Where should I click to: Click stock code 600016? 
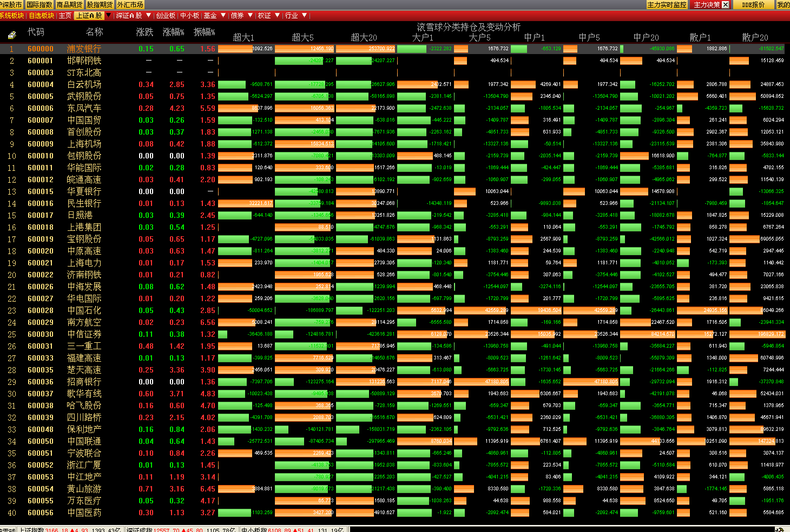41,203
